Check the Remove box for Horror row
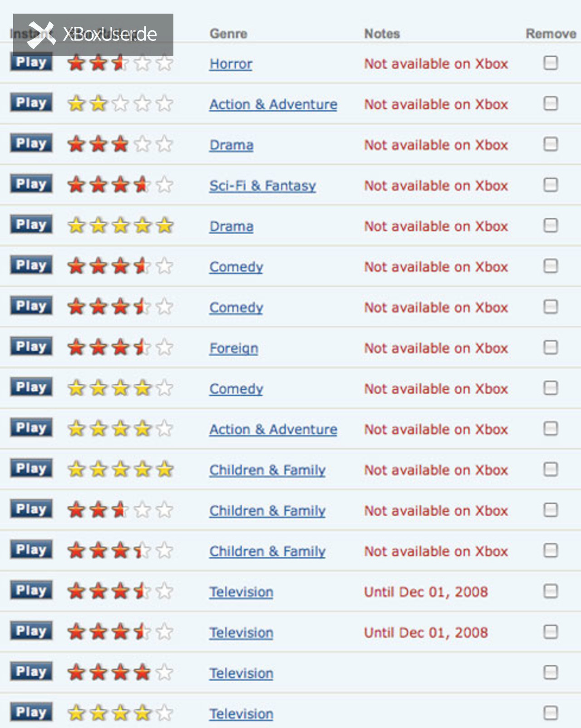This screenshot has height=728, width=581. coord(551,63)
